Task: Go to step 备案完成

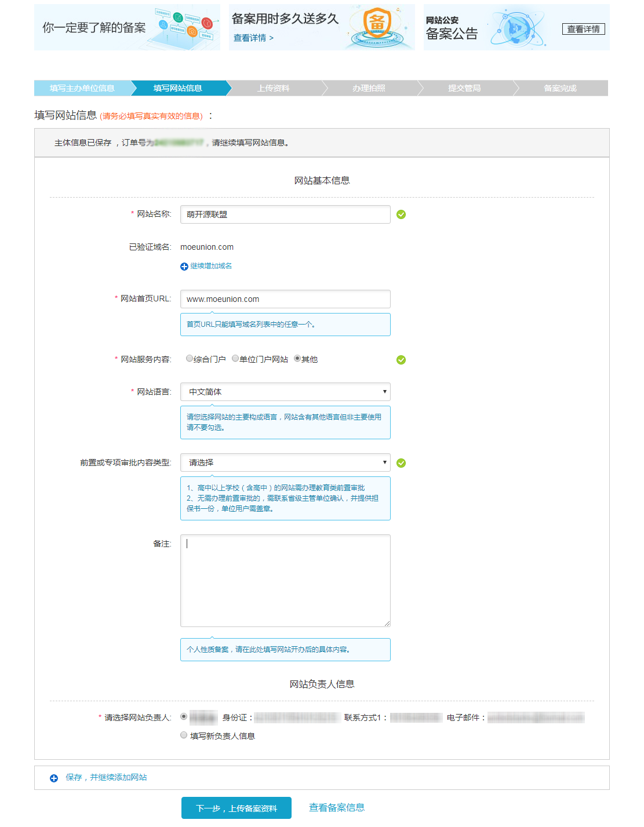Action: coord(560,88)
